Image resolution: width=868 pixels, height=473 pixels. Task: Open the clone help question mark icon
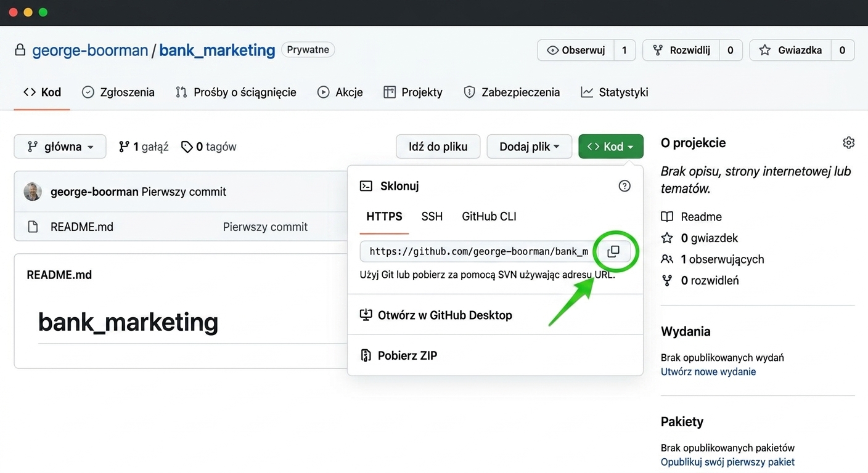click(x=624, y=186)
